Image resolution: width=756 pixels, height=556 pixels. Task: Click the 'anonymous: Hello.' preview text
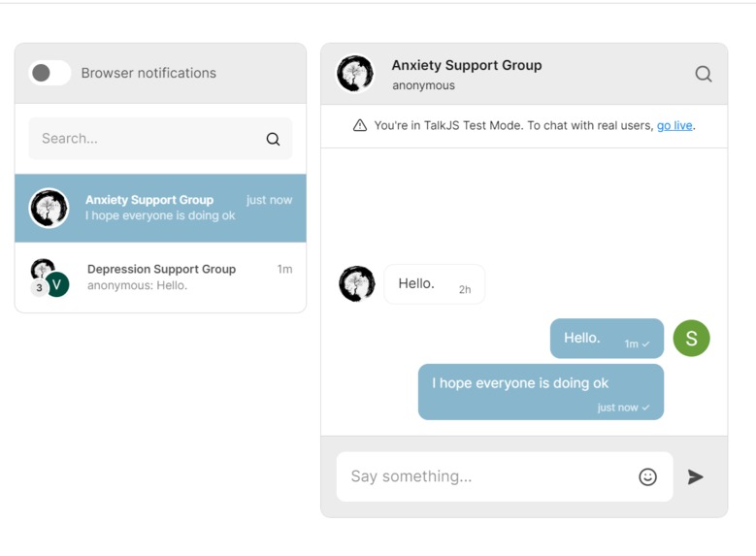coord(137,285)
